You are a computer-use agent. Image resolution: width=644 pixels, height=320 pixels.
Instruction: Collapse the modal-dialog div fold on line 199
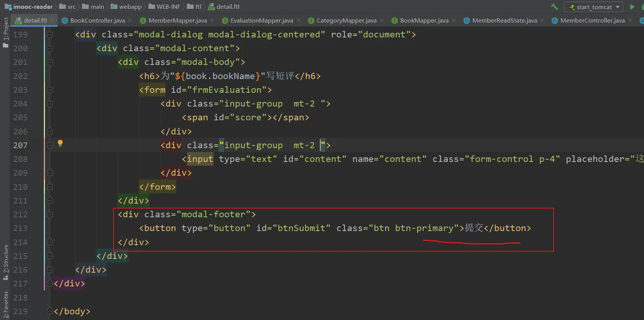coord(50,35)
